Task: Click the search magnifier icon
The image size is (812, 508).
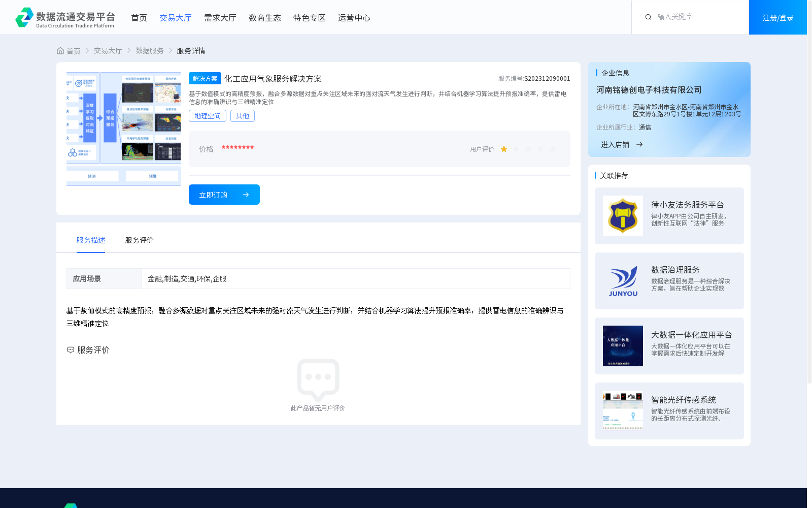Action: pos(648,17)
